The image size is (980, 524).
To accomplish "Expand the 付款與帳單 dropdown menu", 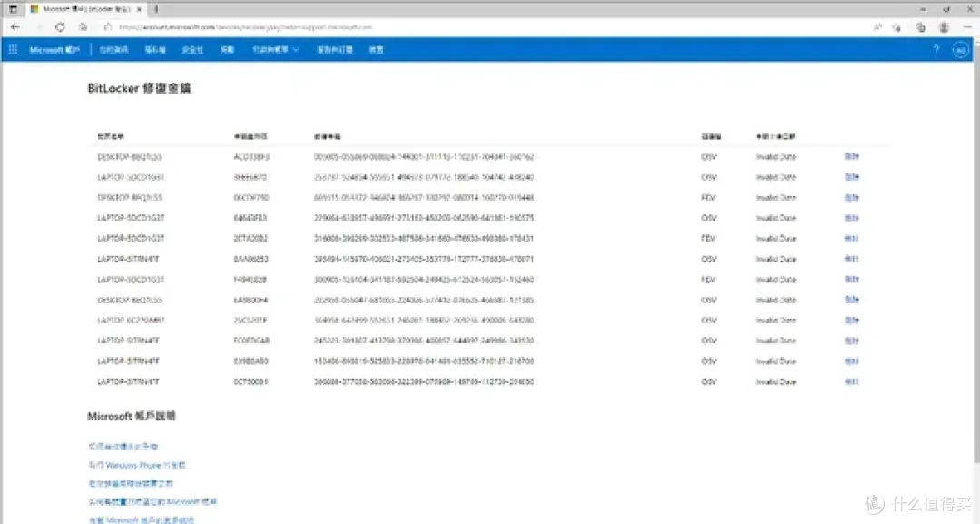I will pyautogui.click(x=276, y=49).
